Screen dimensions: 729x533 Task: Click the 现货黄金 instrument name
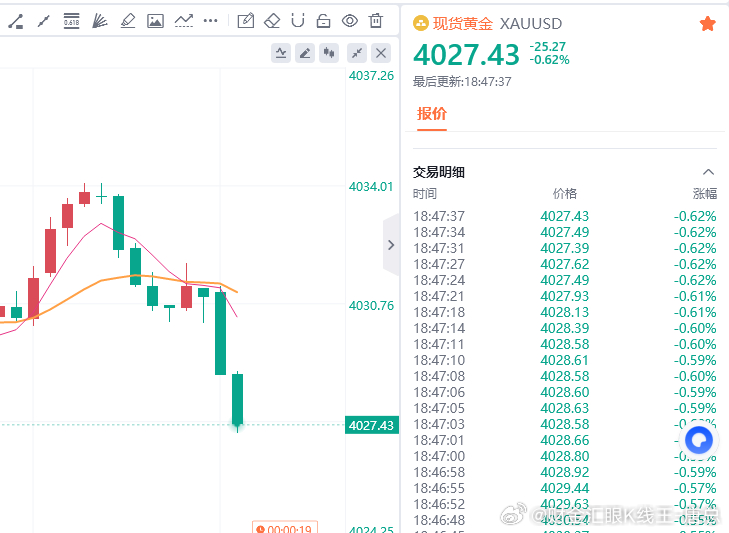point(463,23)
